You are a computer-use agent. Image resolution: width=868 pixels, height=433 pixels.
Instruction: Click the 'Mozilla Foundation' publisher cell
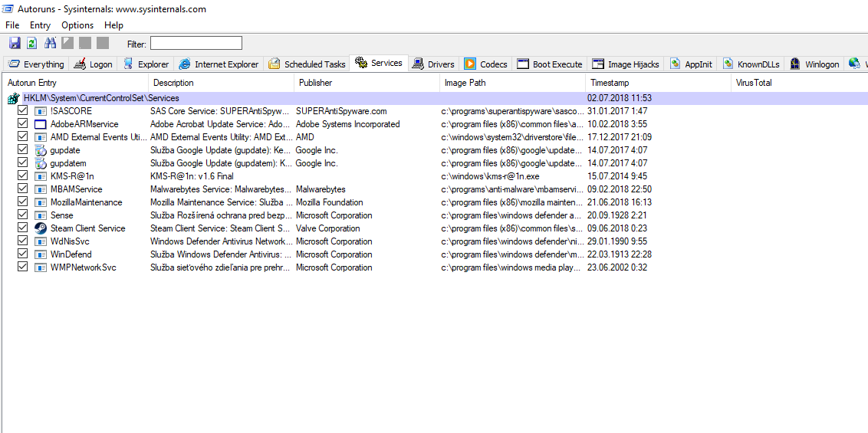(x=330, y=202)
